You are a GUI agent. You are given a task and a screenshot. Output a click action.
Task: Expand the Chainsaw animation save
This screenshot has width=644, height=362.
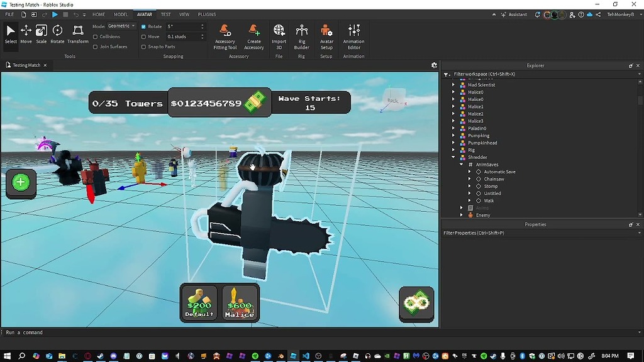470,178
